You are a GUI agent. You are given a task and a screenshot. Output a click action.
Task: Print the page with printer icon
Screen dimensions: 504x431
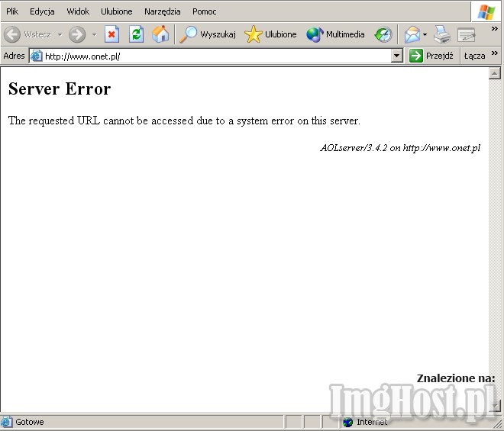coord(442,34)
